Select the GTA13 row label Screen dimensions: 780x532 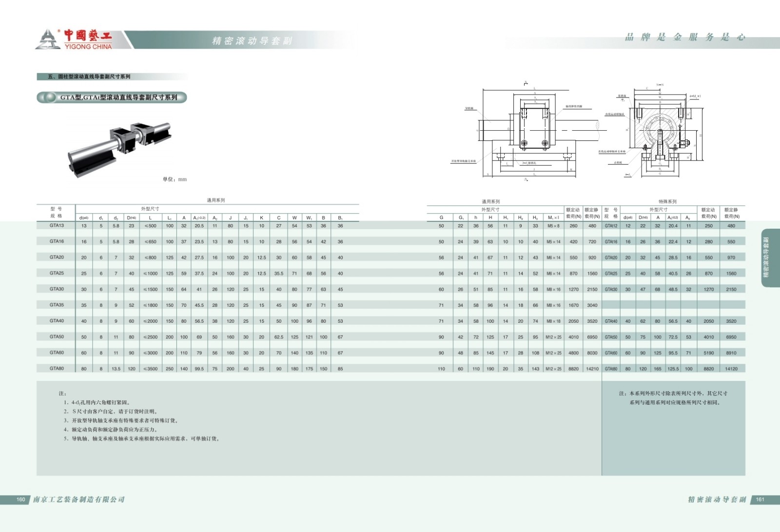click(57, 226)
